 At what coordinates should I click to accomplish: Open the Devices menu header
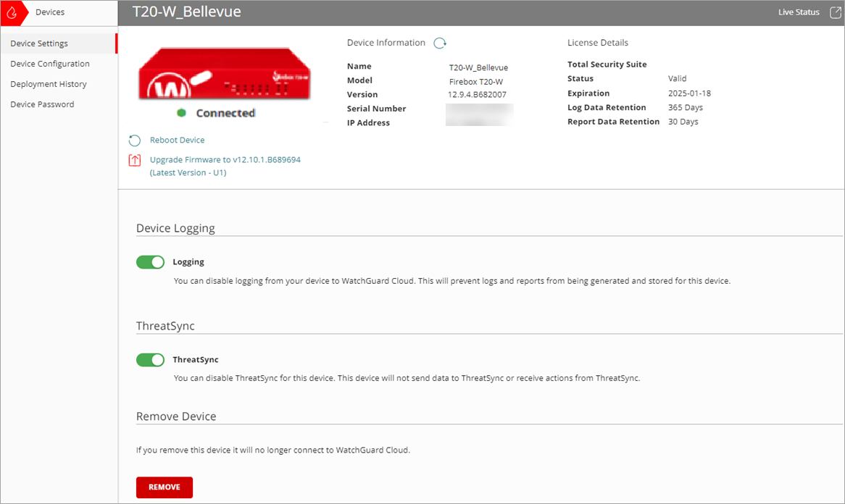coord(50,12)
